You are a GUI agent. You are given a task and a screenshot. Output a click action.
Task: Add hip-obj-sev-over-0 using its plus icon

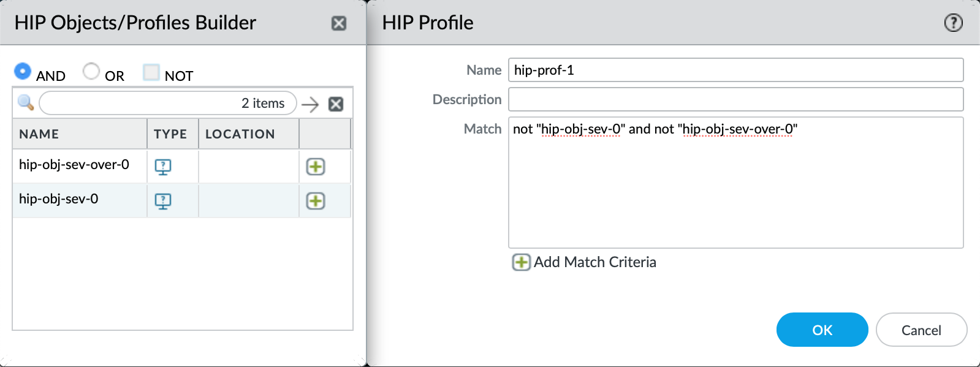(x=316, y=167)
